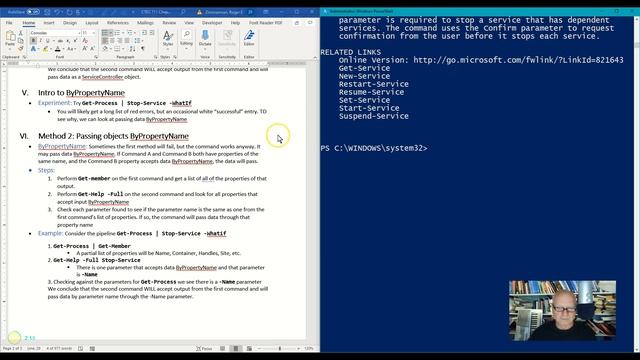Click the Justify alignment icon
Viewport: 640px width, 360px height.
pos(127,41)
